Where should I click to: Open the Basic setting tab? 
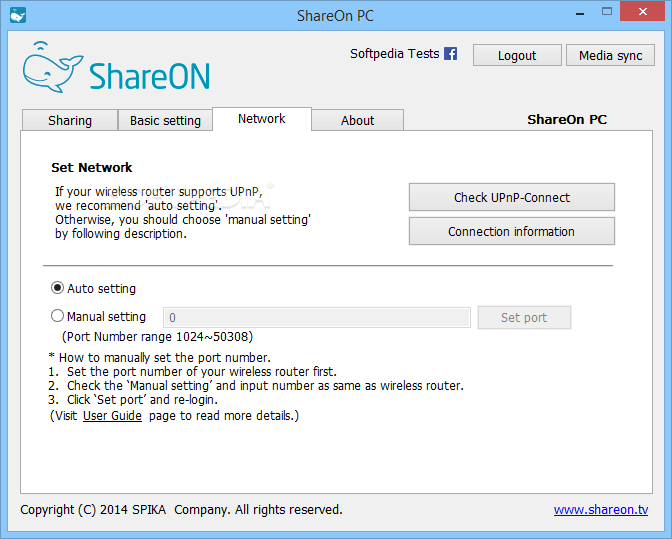coord(165,120)
